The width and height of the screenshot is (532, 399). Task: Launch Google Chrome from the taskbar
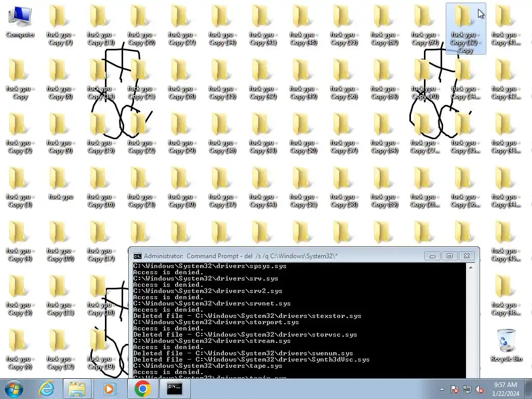coord(142,389)
